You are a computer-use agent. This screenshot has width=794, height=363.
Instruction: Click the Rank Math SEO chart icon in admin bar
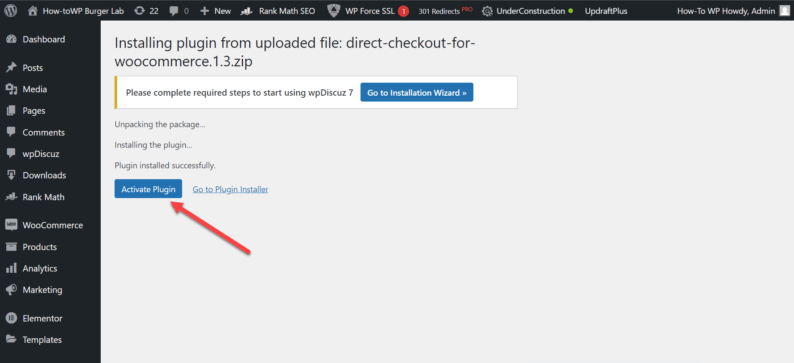247,11
